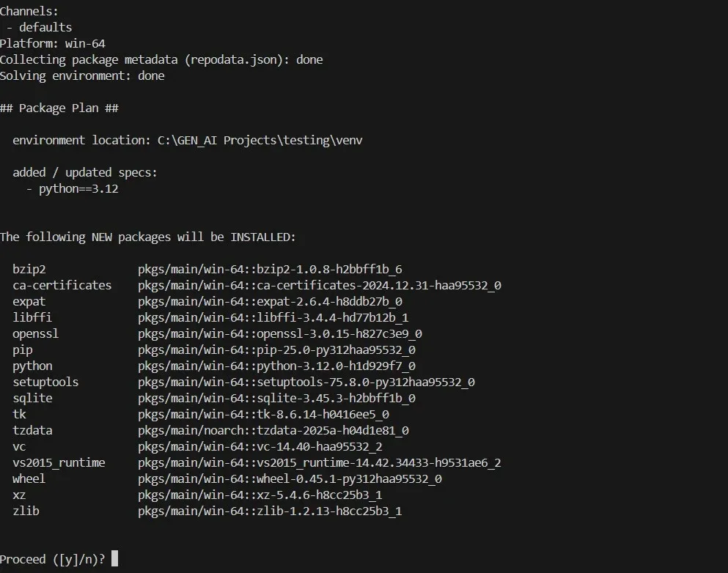Click the "Solving environment: done" line
The image size is (728, 573).
click(x=82, y=75)
